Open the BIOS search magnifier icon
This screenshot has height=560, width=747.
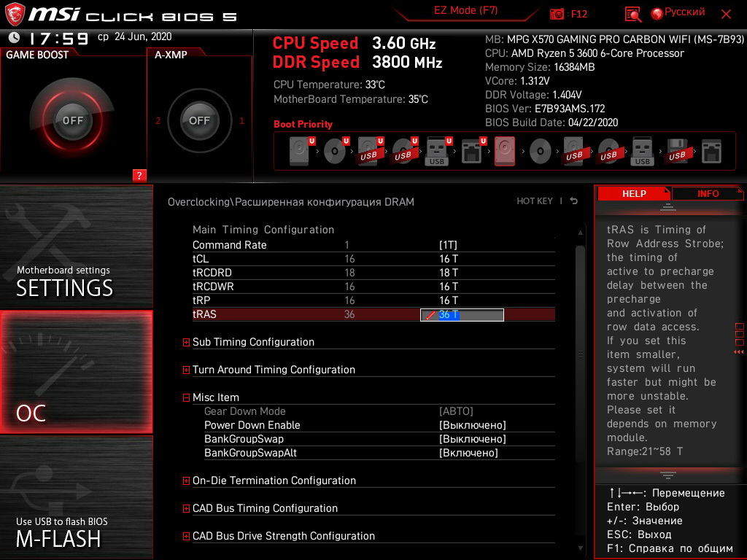coord(632,15)
